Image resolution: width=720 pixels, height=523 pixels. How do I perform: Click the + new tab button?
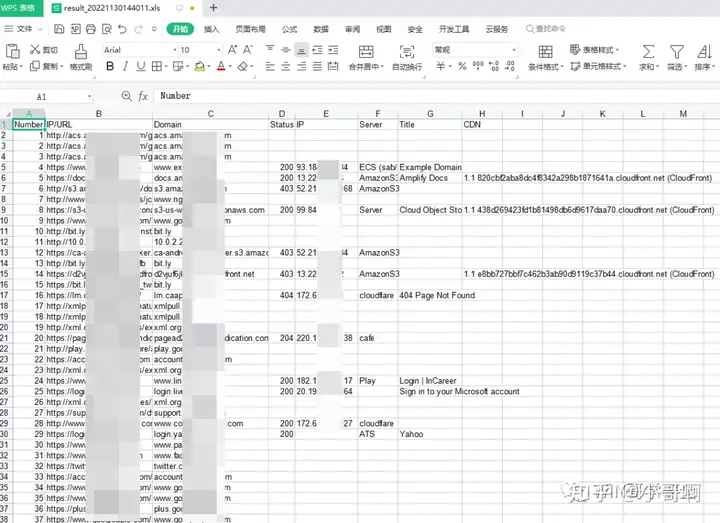[x=214, y=8]
